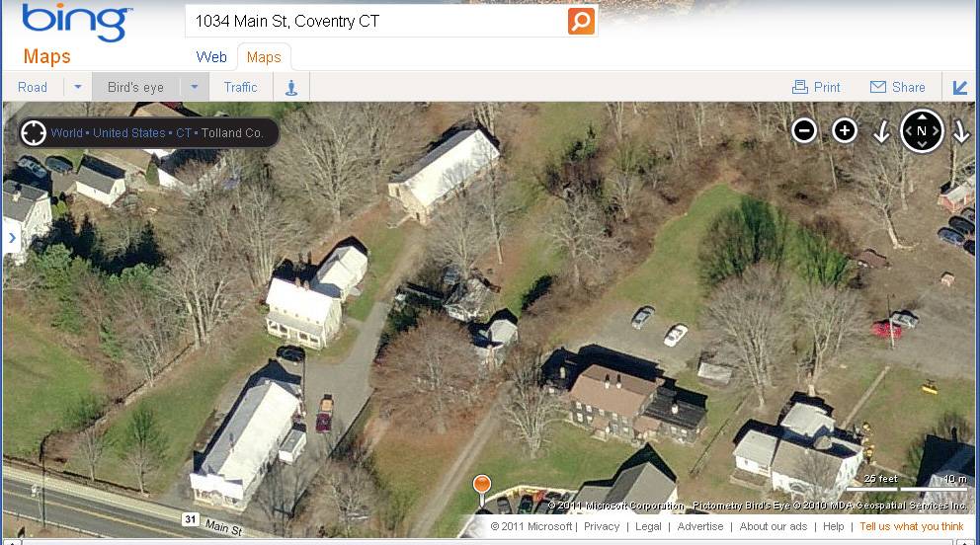
Task: Click the Print button
Action: (816, 88)
